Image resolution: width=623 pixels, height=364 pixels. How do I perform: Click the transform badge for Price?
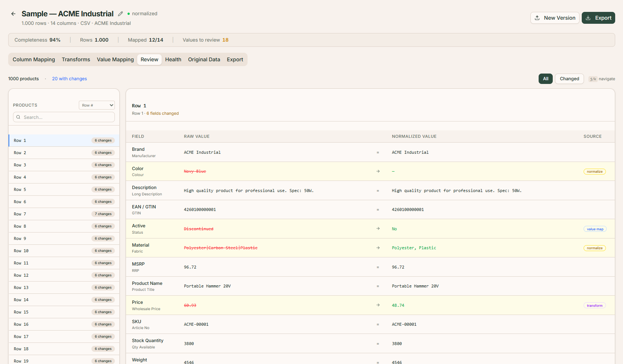pyautogui.click(x=594, y=306)
